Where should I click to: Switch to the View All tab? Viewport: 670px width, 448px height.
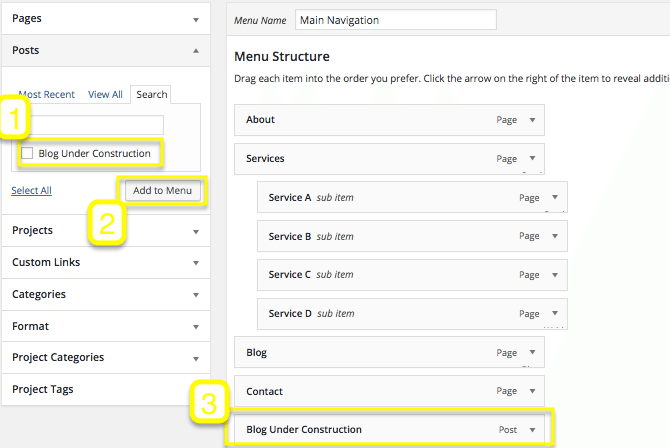pos(105,95)
